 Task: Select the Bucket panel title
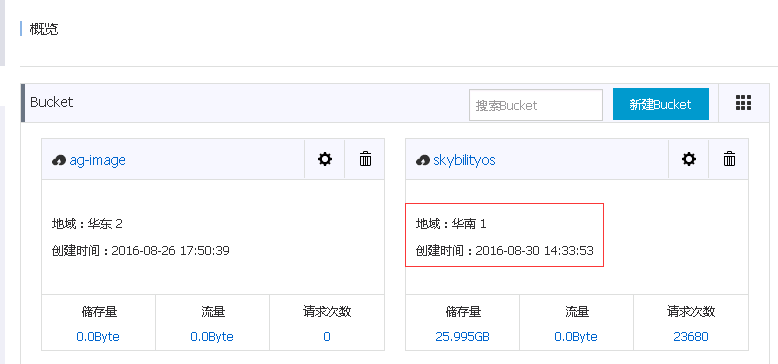pos(52,102)
